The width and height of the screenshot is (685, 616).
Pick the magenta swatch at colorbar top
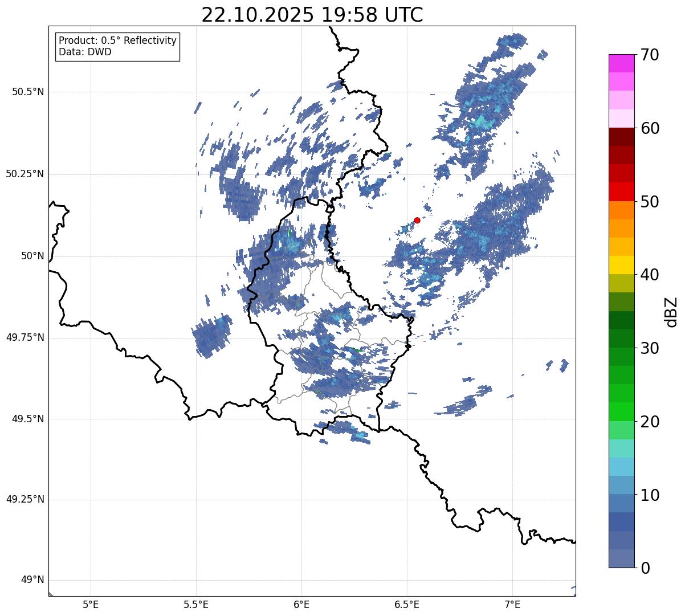(x=622, y=63)
